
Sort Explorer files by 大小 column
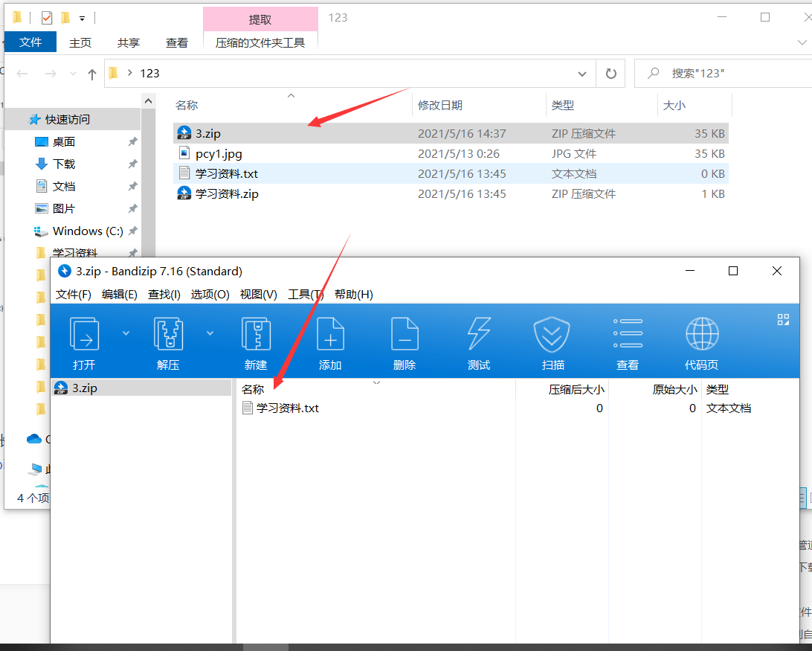(x=674, y=105)
